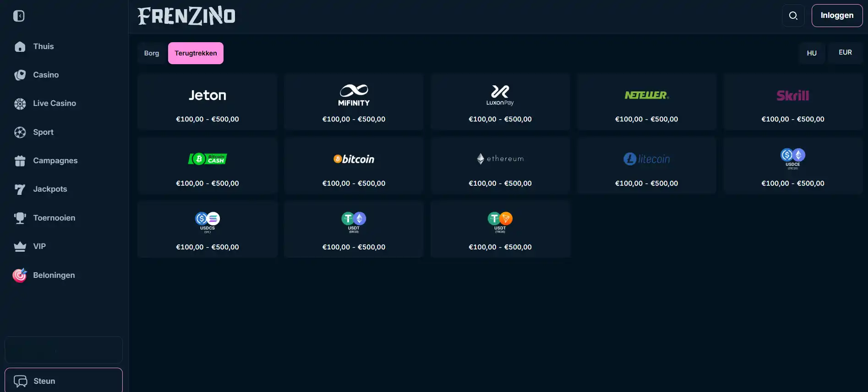Choose the Bitcoin Cash option

coord(207,166)
